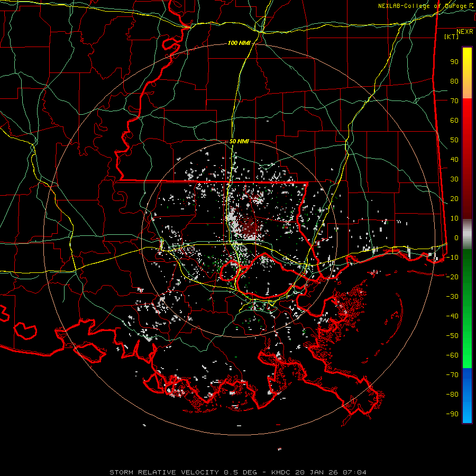Click the 50 NMI range ring label
Screen dimensions: 476x476
[x=239, y=141]
